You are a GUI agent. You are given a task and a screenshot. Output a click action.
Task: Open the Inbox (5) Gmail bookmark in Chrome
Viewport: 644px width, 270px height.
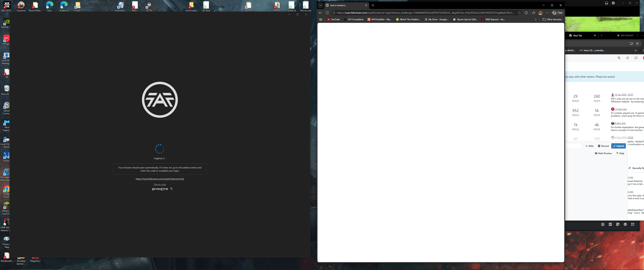(592, 50)
